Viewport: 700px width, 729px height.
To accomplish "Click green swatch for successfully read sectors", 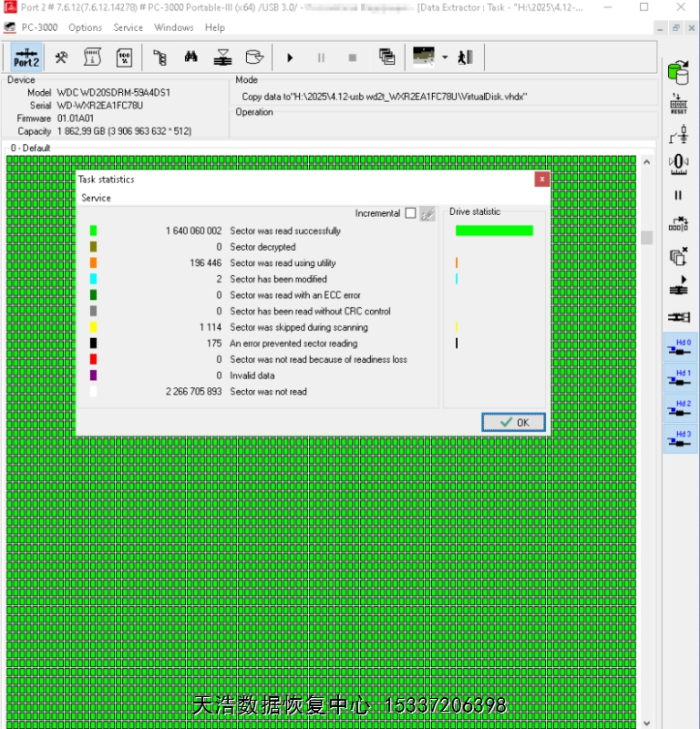I will [x=93, y=231].
